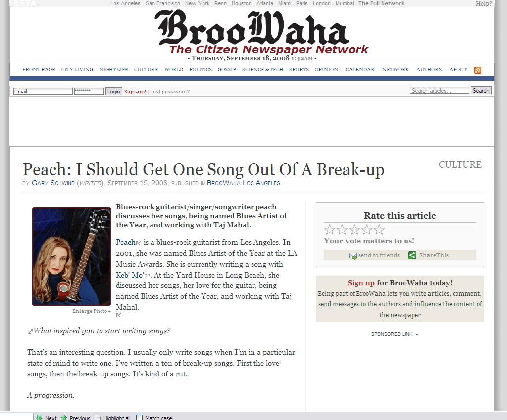
Task: Click the external link icon after Mahal
Action: 119,315
